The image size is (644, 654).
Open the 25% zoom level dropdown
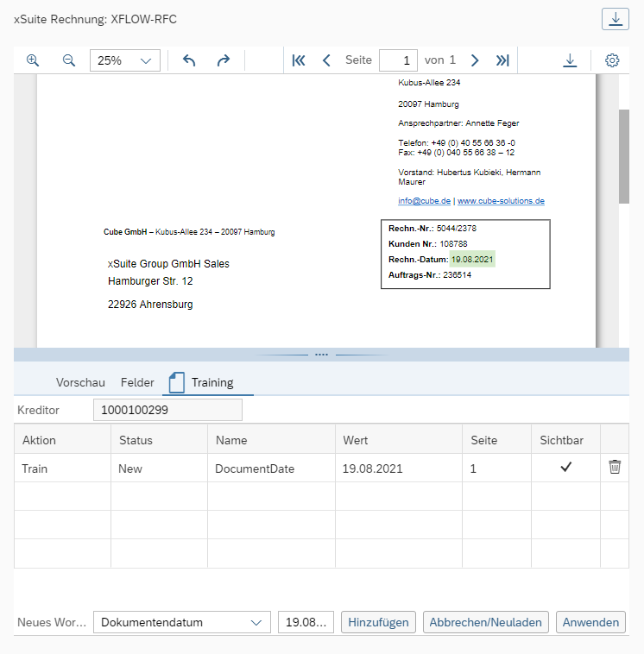[x=125, y=60]
